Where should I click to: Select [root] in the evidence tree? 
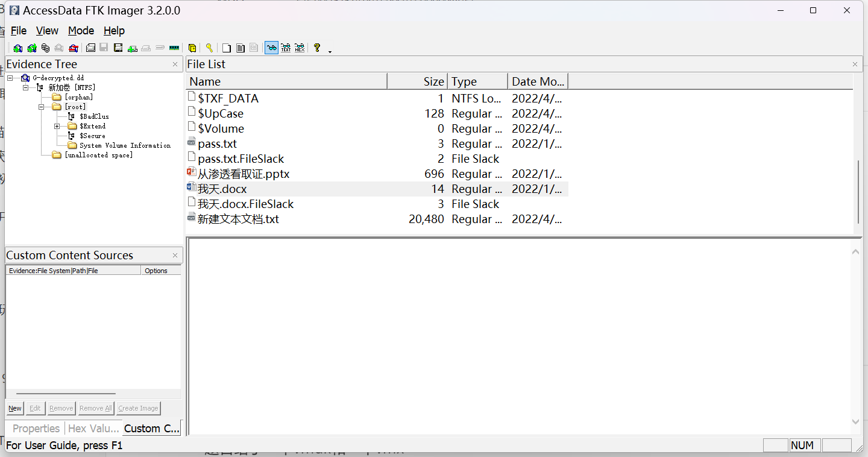click(75, 107)
